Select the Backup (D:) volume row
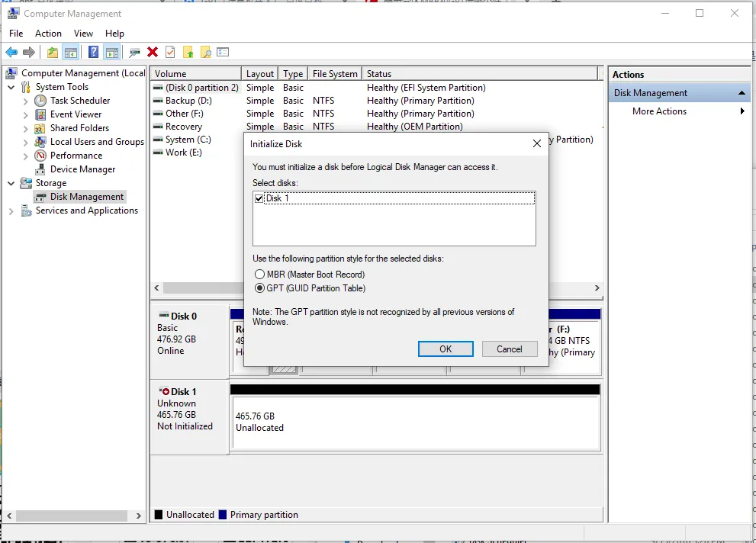This screenshot has height=543, width=756. pos(183,101)
